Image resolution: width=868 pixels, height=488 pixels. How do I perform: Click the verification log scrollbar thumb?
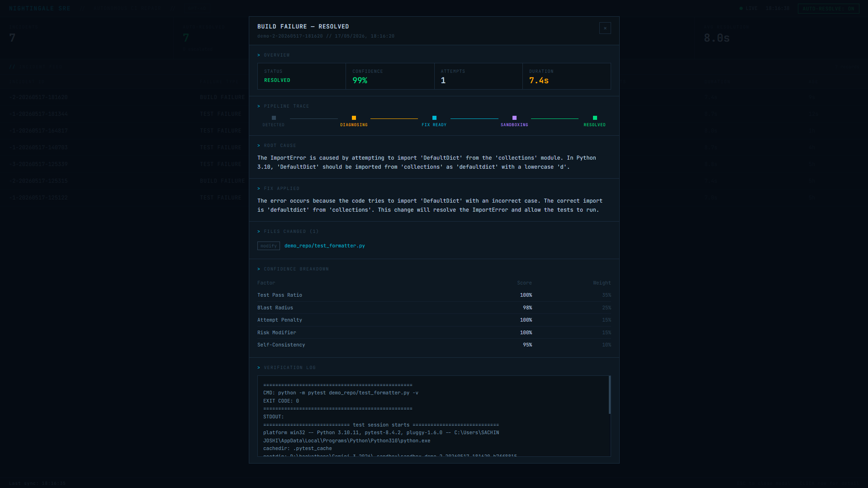pos(610,394)
